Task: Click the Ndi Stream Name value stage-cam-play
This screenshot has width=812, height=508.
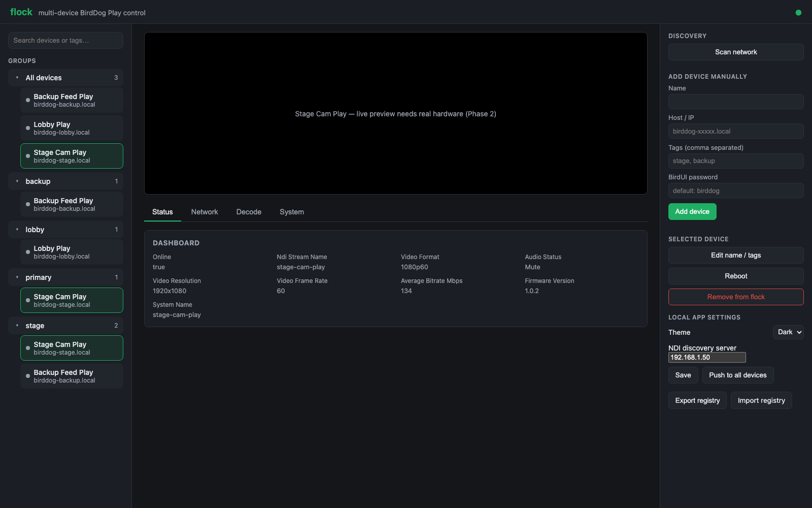Action: [x=301, y=267]
